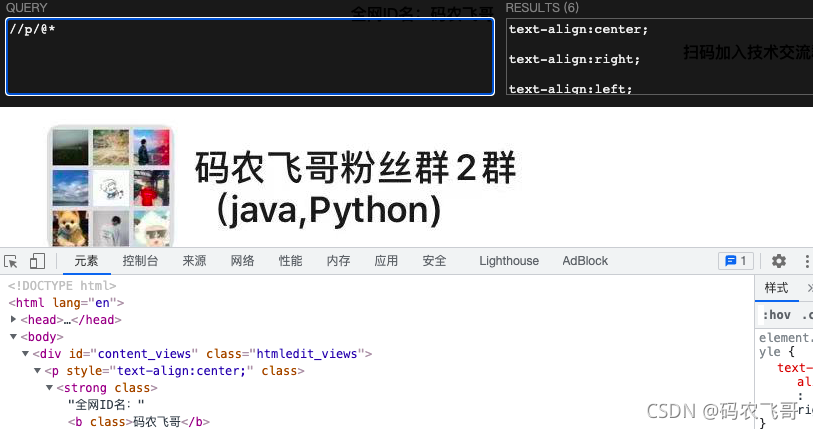Screen dimensions: 813x429
Task: Select the 样式 styles pane tab
Action: pyautogui.click(x=776, y=288)
